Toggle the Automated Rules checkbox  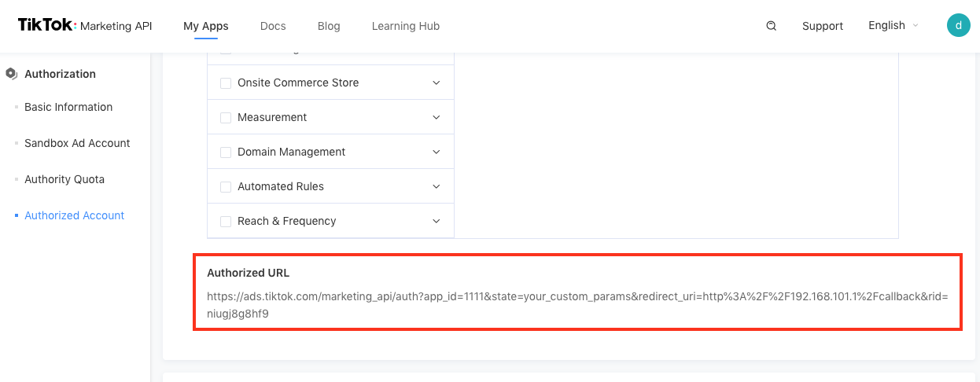point(226,187)
